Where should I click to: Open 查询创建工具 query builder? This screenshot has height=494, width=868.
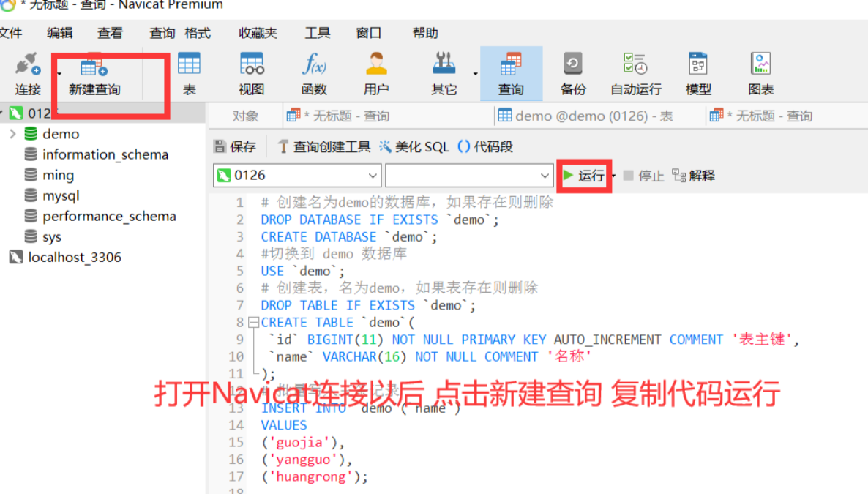pos(324,147)
